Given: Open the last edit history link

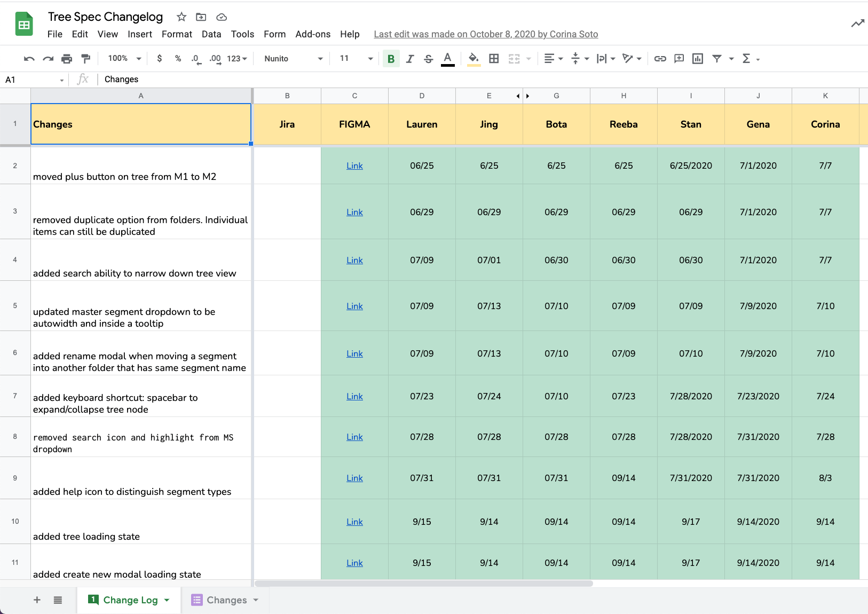Looking at the screenshot, I should click(x=486, y=34).
